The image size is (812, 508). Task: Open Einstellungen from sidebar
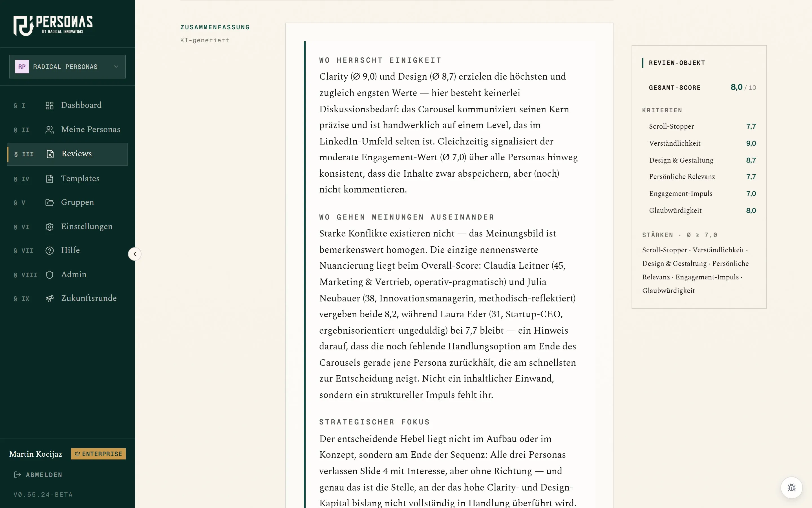(x=67, y=227)
